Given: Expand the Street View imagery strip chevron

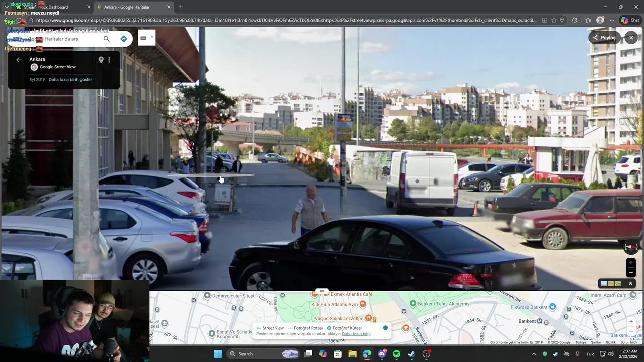Looking at the screenshot, I should [630, 284].
